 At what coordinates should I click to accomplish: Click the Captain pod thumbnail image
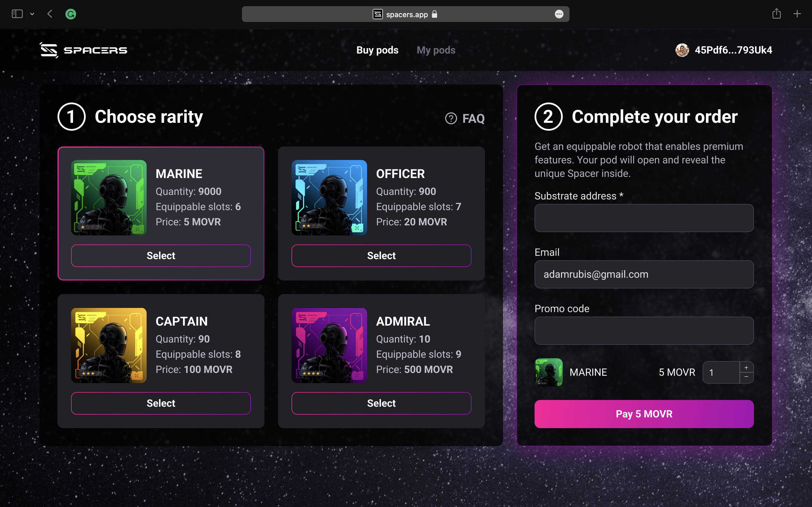pyautogui.click(x=109, y=345)
